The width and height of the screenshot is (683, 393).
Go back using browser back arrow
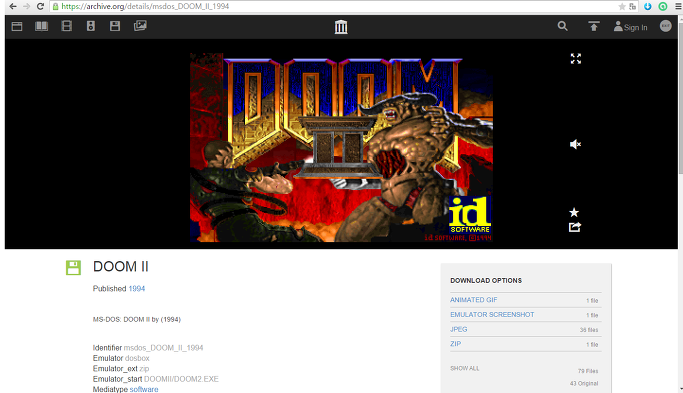pos(13,7)
